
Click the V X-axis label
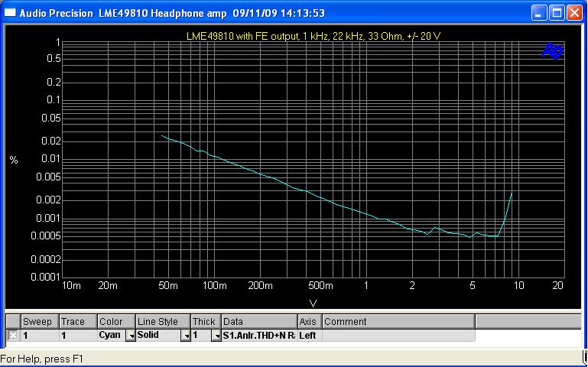coord(313,304)
